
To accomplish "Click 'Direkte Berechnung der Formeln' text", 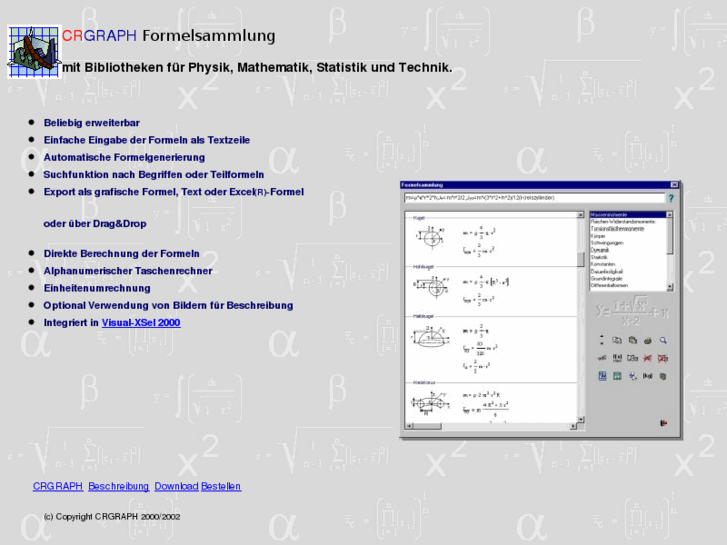I will (x=121, y=254).
